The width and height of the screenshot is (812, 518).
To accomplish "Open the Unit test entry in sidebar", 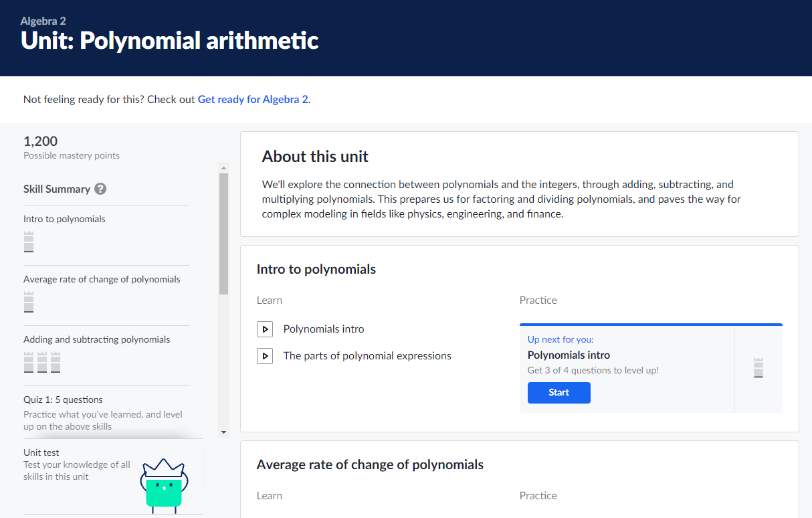I will pyautogui.click(x=41, y=452).
